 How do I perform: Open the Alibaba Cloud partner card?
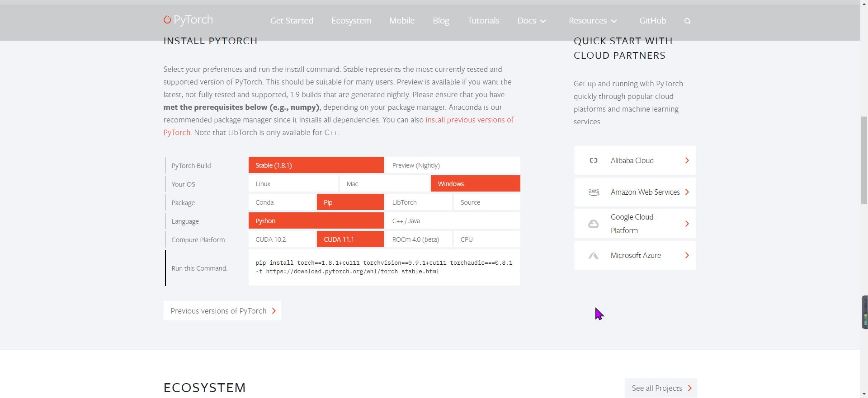click(x=635, y=160)
